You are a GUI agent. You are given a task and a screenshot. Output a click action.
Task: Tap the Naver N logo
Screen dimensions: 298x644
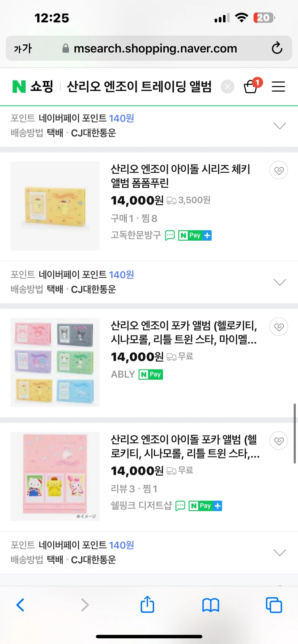click(x=19, y=87)
